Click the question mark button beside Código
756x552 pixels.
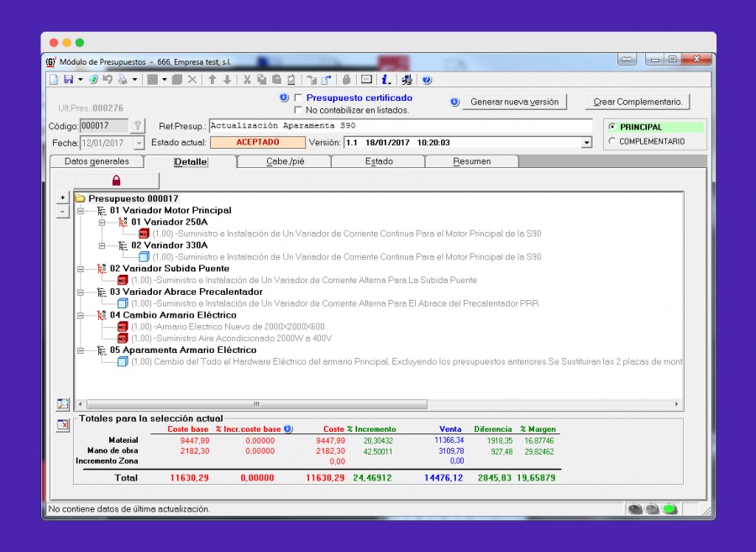(x=138, y=126)
